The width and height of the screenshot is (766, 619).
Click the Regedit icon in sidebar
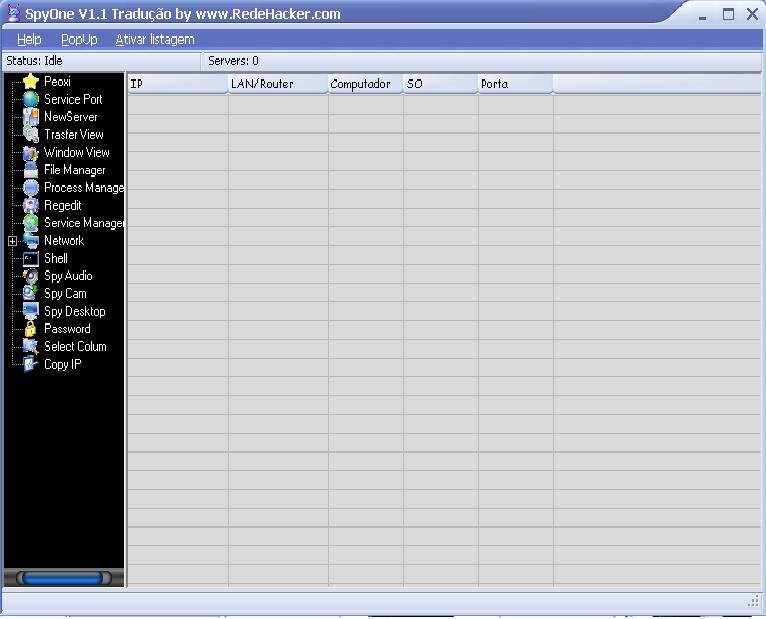(x=31, y=205)
